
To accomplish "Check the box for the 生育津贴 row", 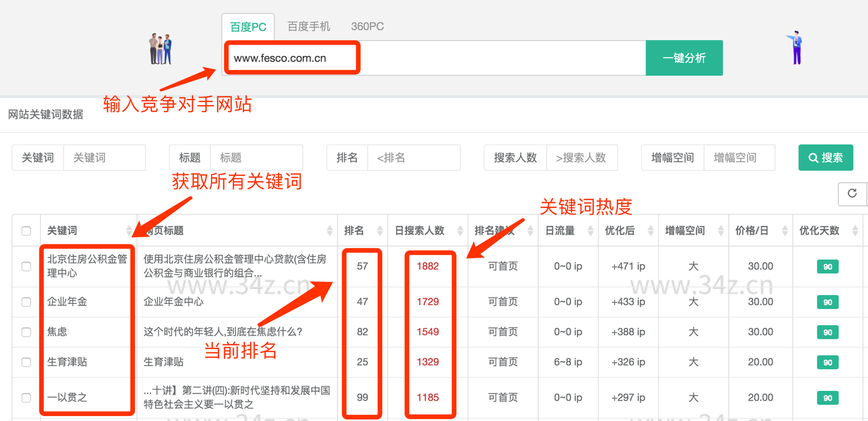I will pos(26,362).
